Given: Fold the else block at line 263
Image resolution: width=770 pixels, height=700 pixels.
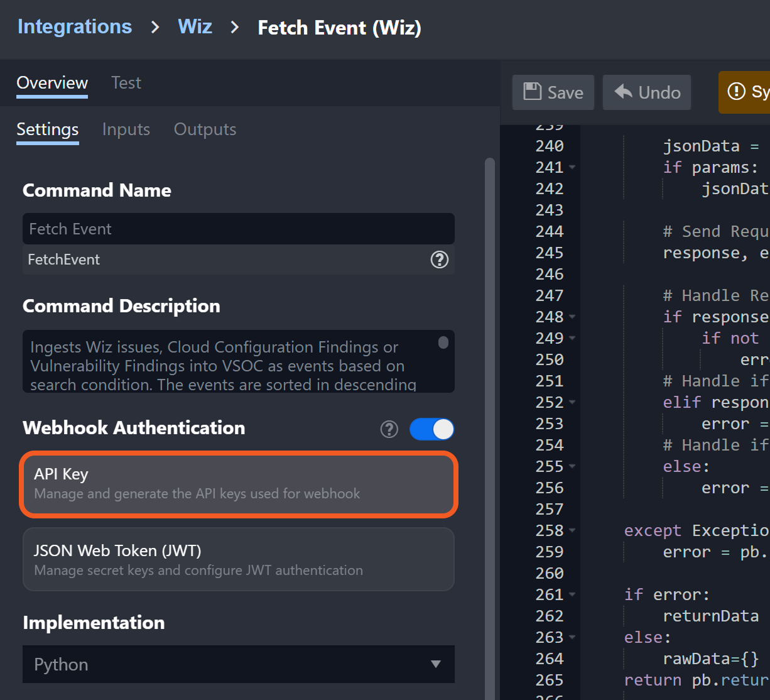Looking at the screenshot, I should coord(572,638).
